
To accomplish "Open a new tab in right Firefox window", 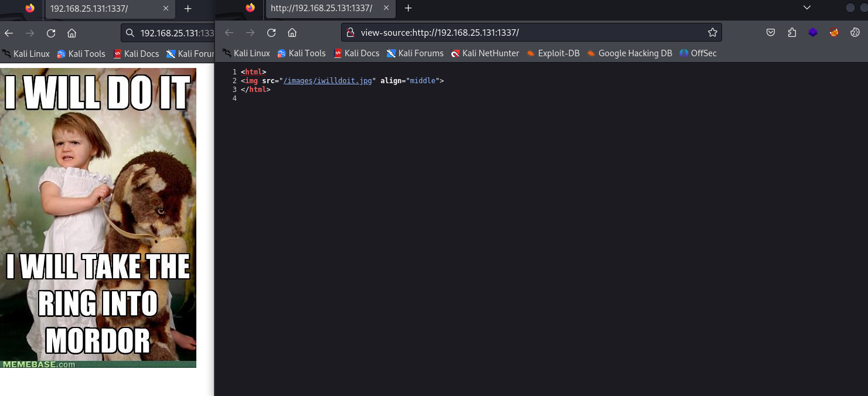I will pos(409,8).
